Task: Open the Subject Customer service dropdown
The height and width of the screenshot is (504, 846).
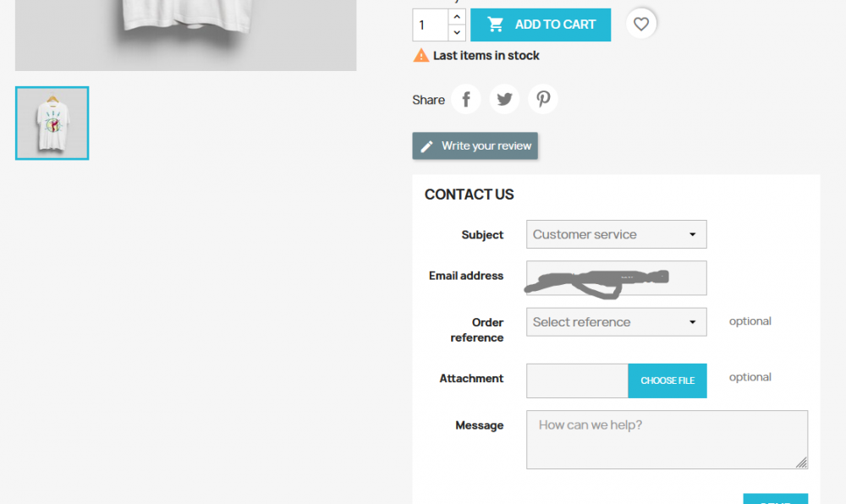Action: (616, 234)
